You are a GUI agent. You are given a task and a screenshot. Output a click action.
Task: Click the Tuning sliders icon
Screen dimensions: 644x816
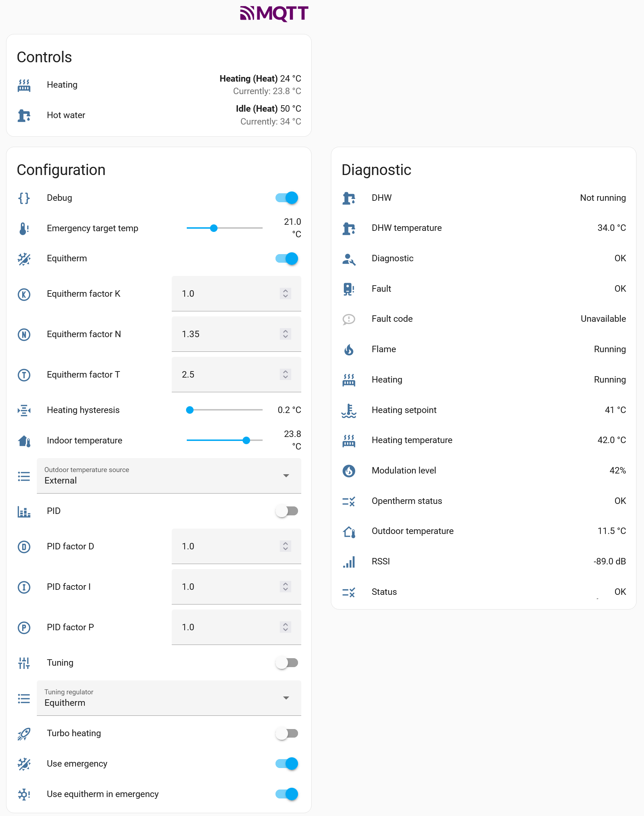[24, 663]
